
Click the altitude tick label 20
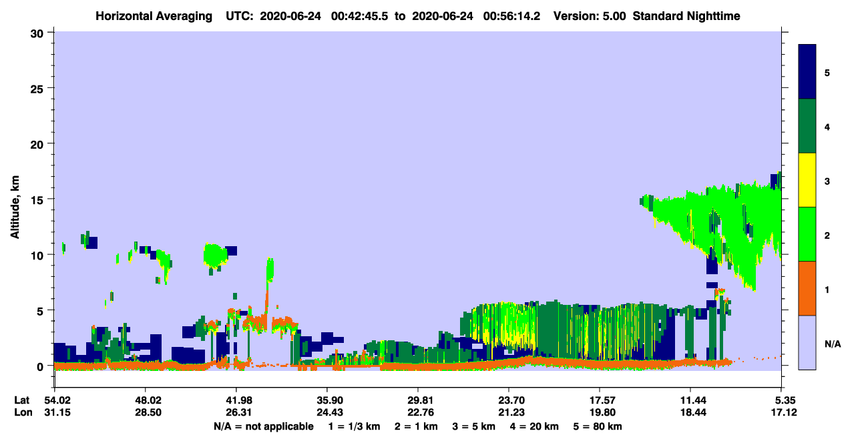[39, 143]
